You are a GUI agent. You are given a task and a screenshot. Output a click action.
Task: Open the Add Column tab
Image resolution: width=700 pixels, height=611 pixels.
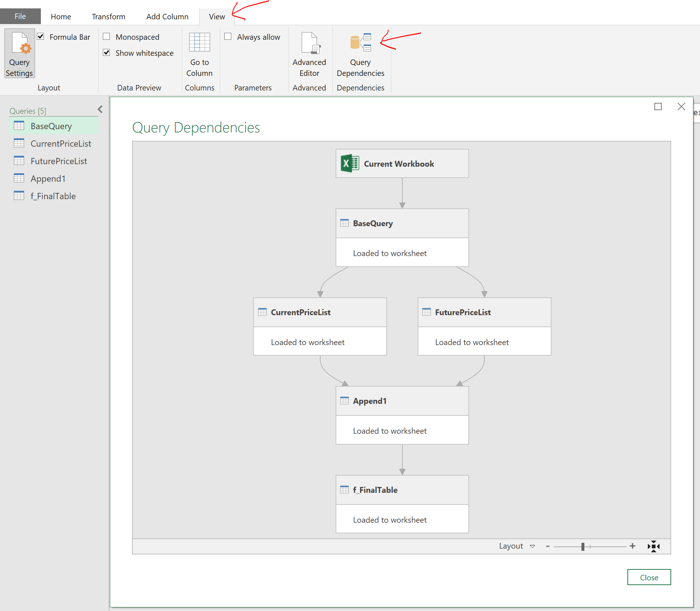click(167, 17)
